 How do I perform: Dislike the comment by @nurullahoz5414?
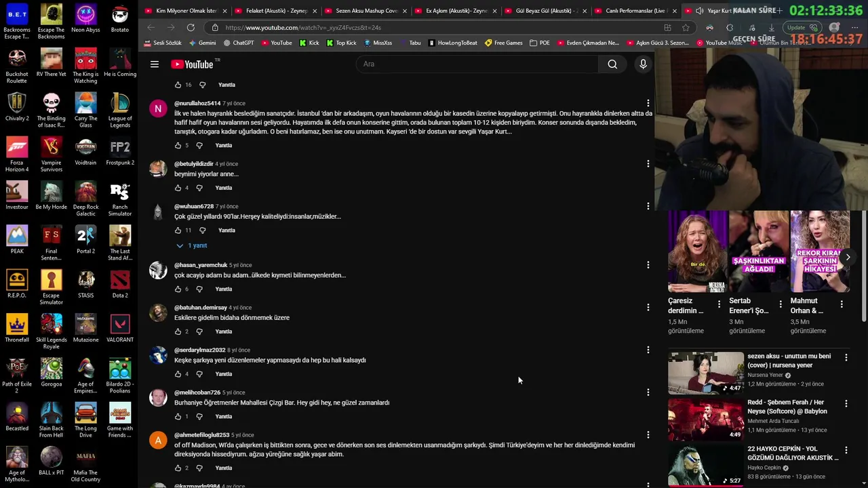tap(199, 145)
